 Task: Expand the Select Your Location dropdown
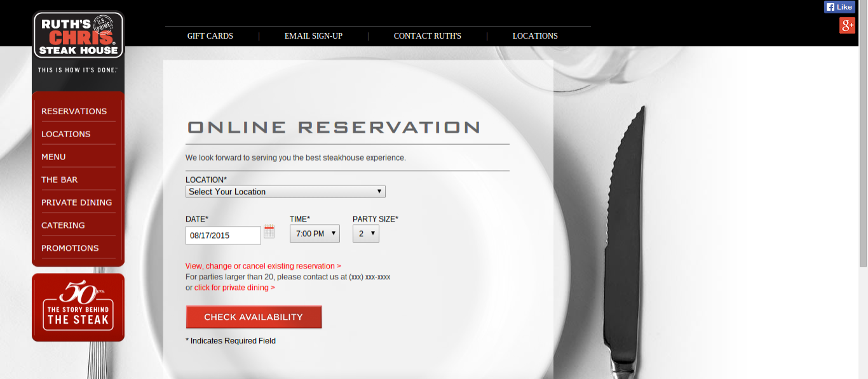point(285,192)
